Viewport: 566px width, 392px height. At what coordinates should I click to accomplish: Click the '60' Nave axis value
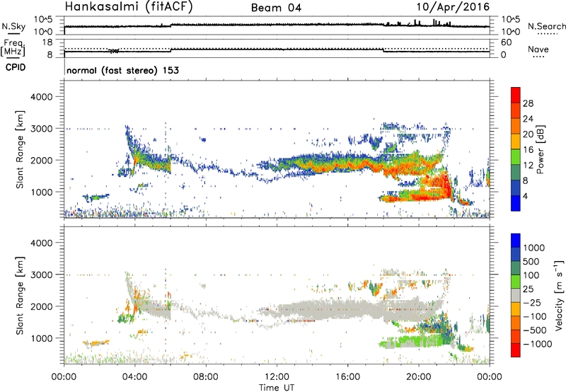[x=507, y=42]
